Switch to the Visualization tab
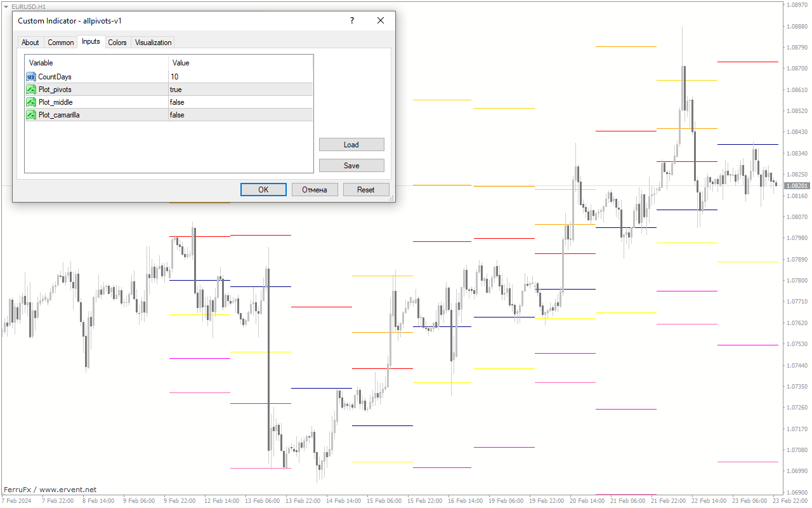 (x=153, y=43)
